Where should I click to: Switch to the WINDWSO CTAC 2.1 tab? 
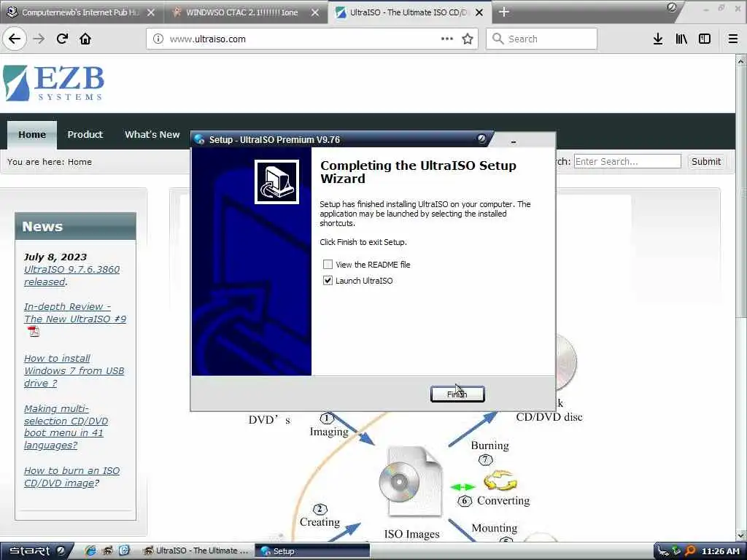point(245,12)
